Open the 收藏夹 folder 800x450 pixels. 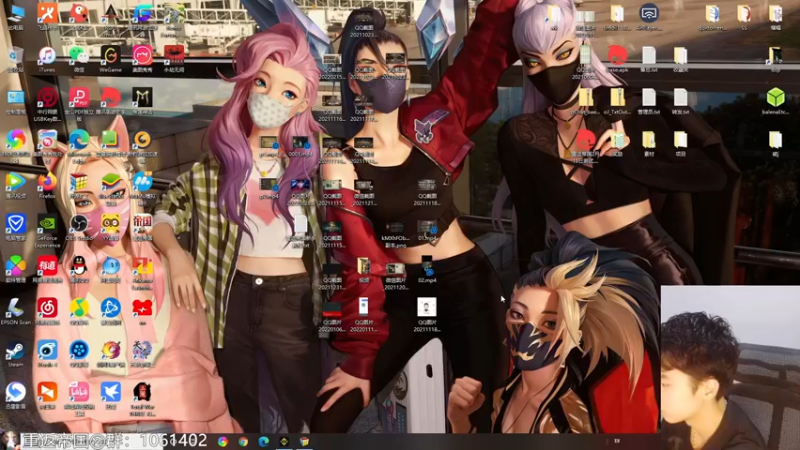click(680, 58)
